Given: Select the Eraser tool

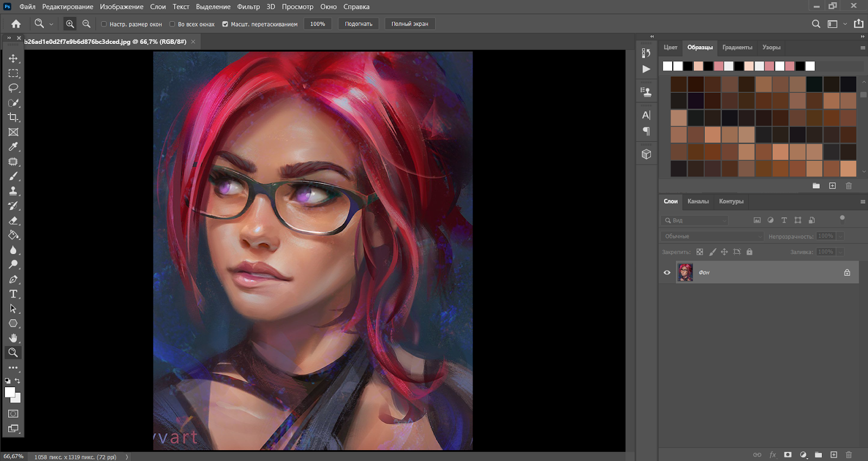Looking at the screenshot, I should coord(13,220).
